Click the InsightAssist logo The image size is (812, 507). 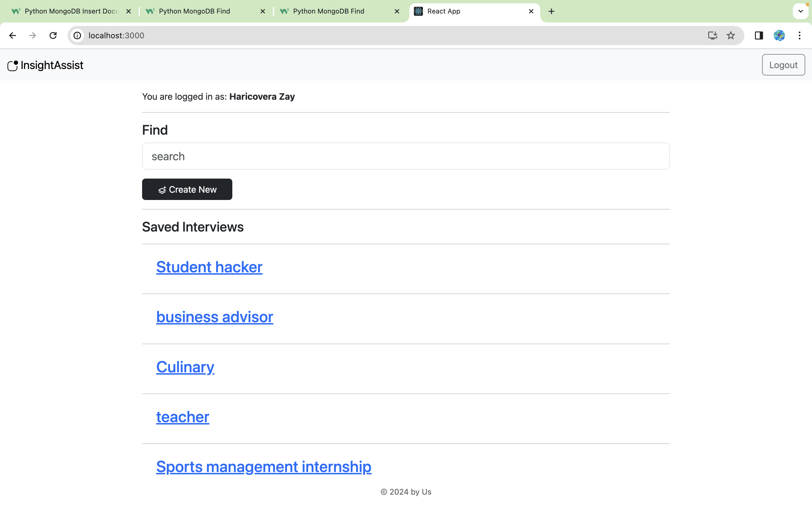[45, 65]
